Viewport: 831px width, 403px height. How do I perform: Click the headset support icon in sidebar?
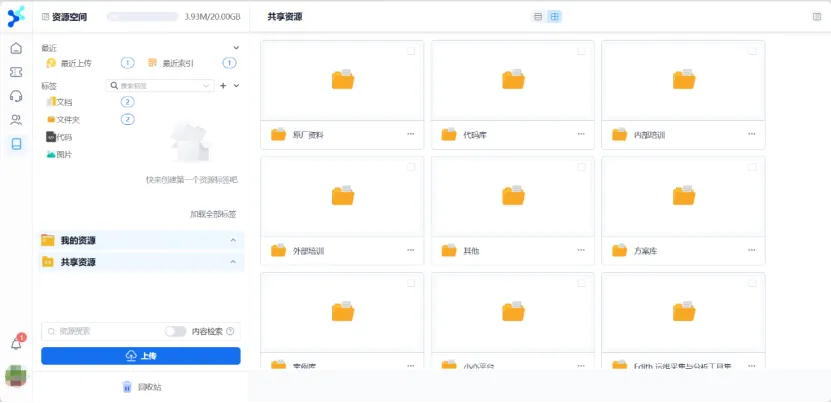click(x=16, y=96)
